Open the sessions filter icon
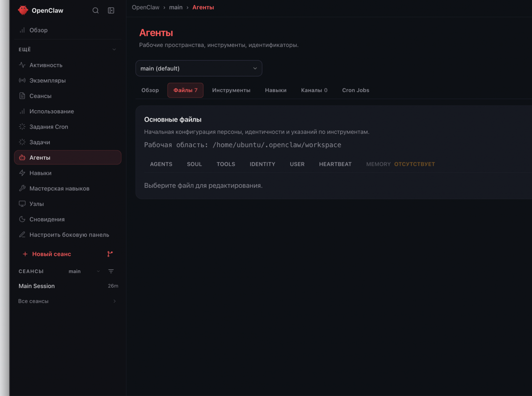Screen dimensions: 532x396 click(x=111, y=271)
